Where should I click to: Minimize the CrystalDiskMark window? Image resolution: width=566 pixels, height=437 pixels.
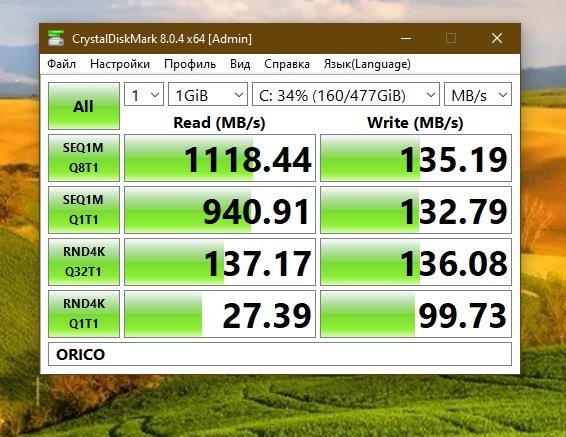[406, 38]
